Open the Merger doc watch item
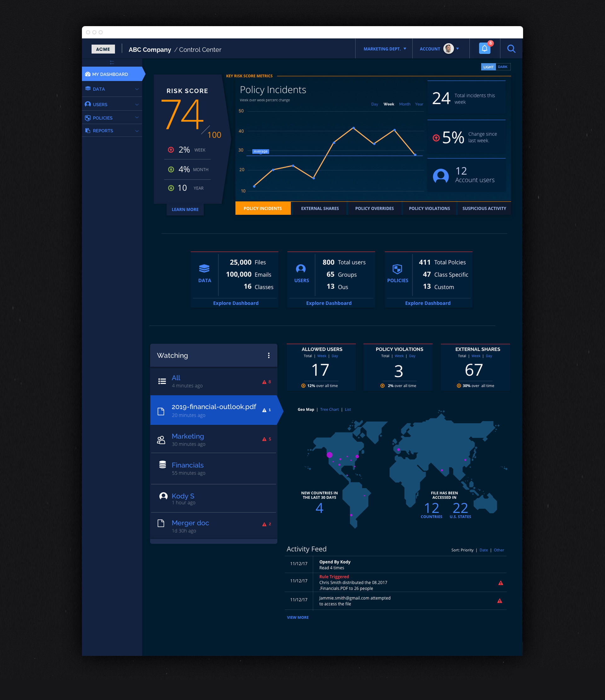Viewport: 605px width, 700px height. [214, 526]
